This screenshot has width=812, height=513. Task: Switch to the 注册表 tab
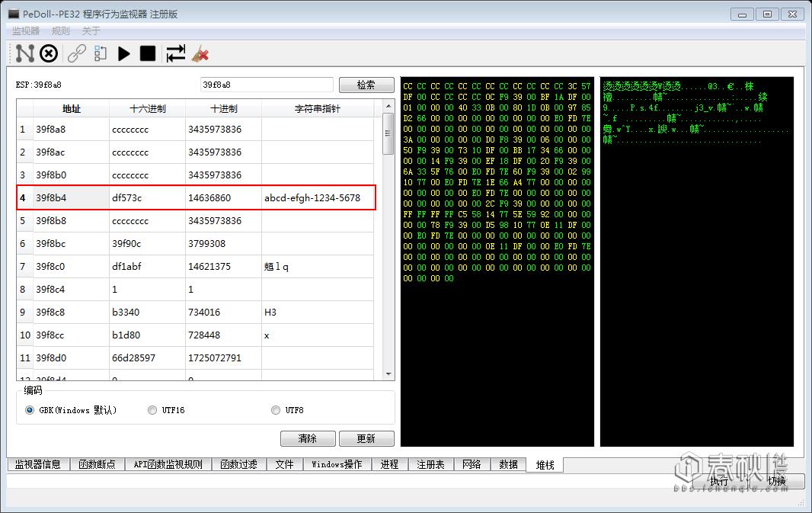pyautogui.click(x=430, y=464)
